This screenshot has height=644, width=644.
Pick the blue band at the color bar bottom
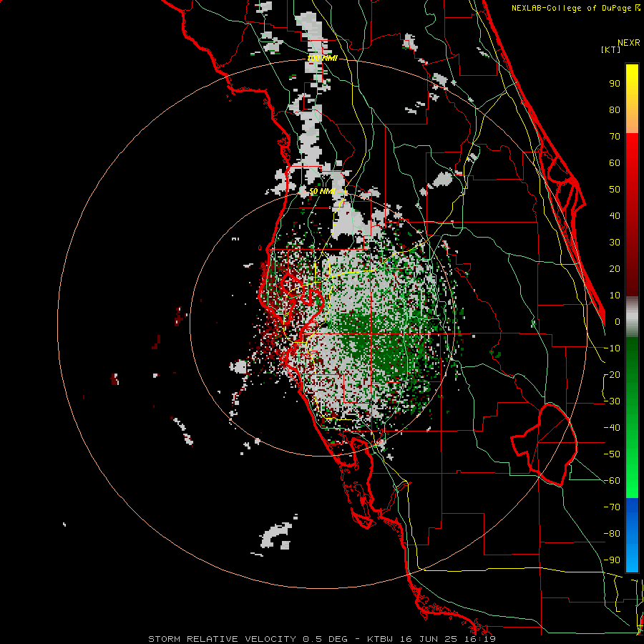[x=632, y=535]
